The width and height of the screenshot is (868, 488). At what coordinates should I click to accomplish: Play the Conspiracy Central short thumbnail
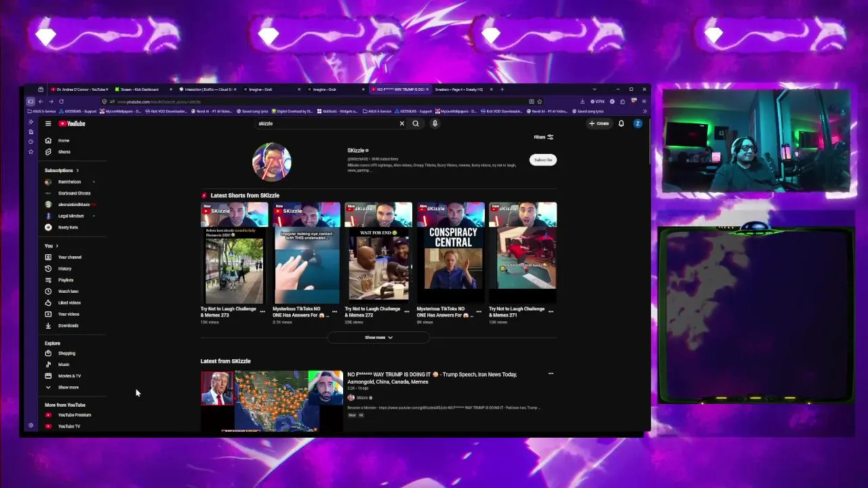pyautogui.click(x=450, y=253)
